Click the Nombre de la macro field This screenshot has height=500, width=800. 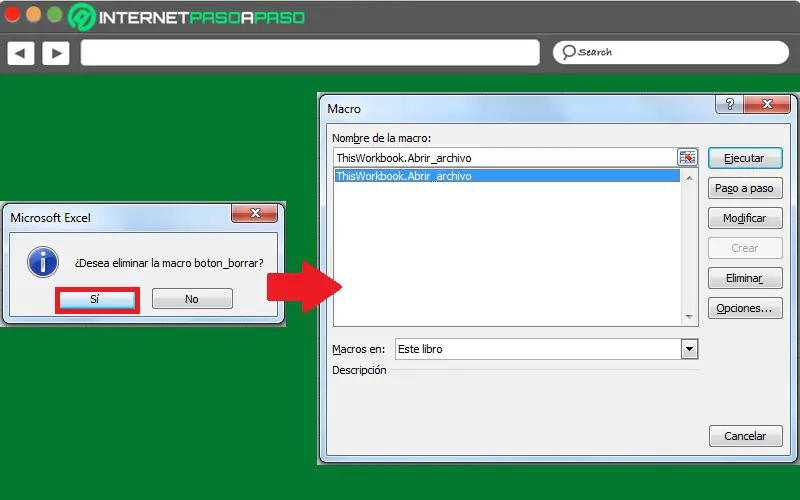pos(506,158)
